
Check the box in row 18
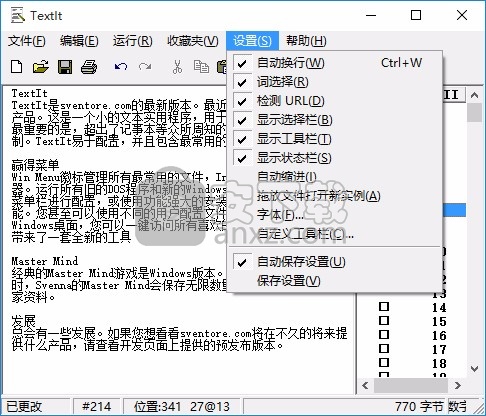point(384,362)
